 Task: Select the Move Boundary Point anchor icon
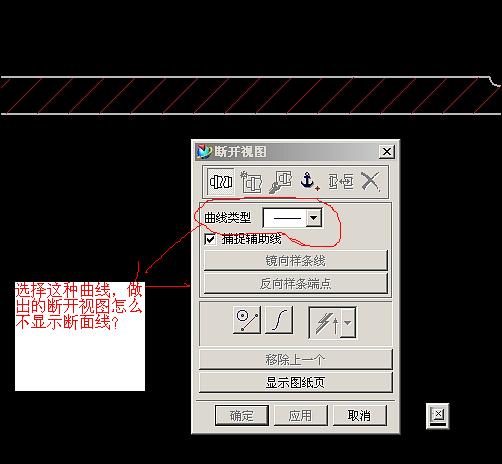click(x=309, y=181)
